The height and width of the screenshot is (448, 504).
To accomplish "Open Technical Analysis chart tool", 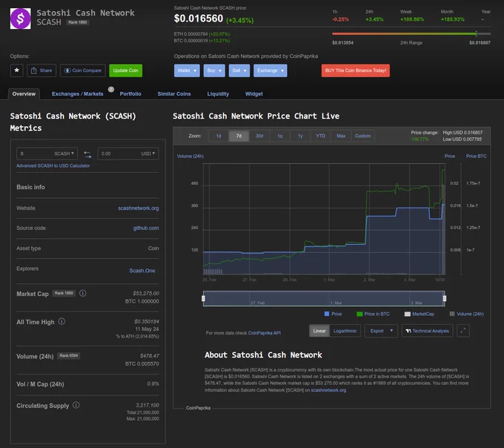I will tap(427, 331).
